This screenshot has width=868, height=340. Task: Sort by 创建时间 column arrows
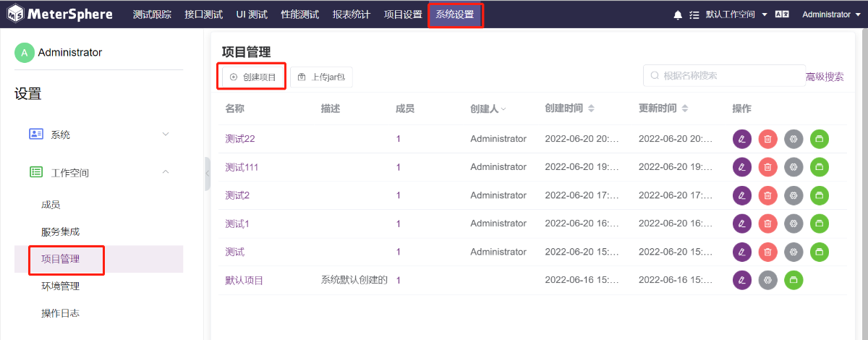(x=591, y=109)
